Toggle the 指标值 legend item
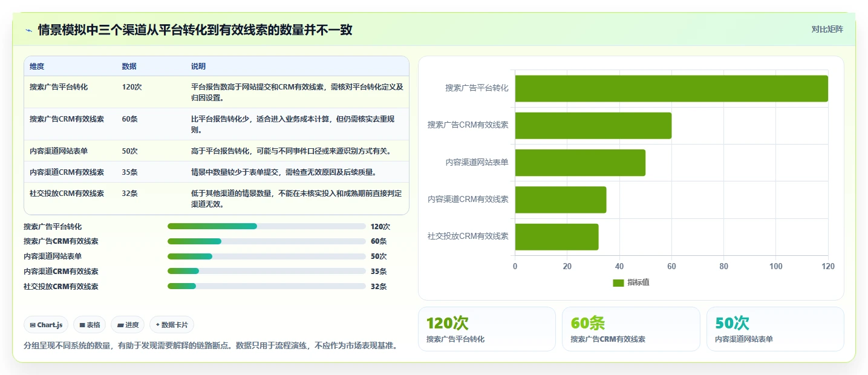Screen dimensions: 868x375 [631, 282]
